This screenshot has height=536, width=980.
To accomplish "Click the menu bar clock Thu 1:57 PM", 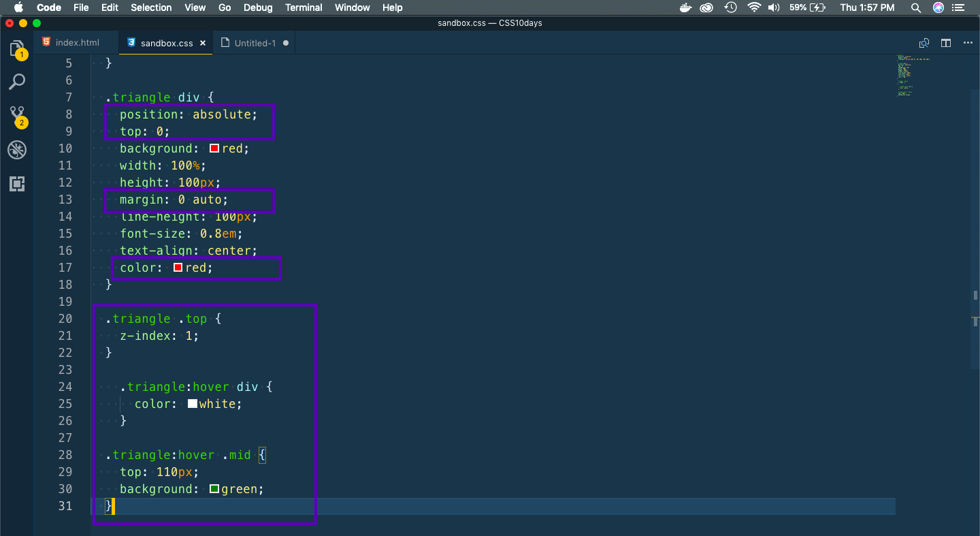I will [868, 7].
